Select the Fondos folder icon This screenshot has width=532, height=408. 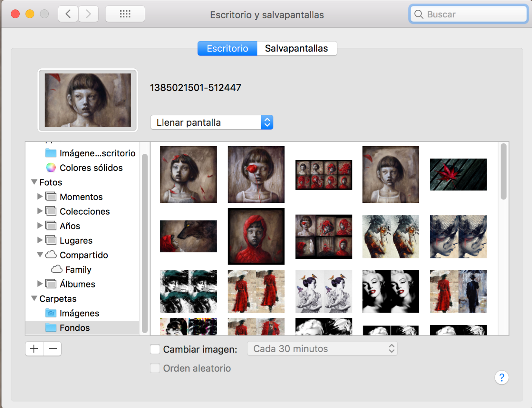coord(51,327)
